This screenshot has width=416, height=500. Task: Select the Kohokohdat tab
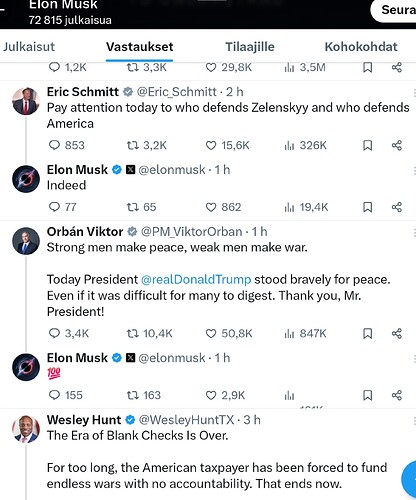361,47
